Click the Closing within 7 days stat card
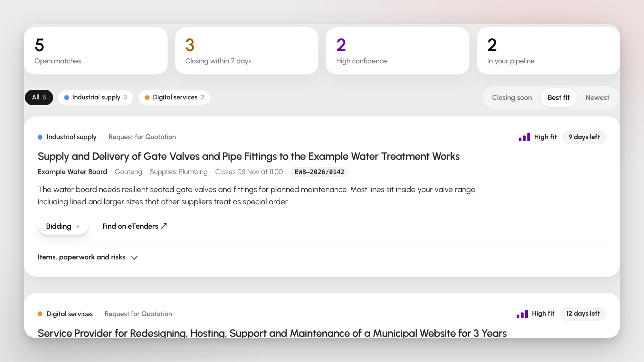The image size is (644, 362). coord(247,51)
